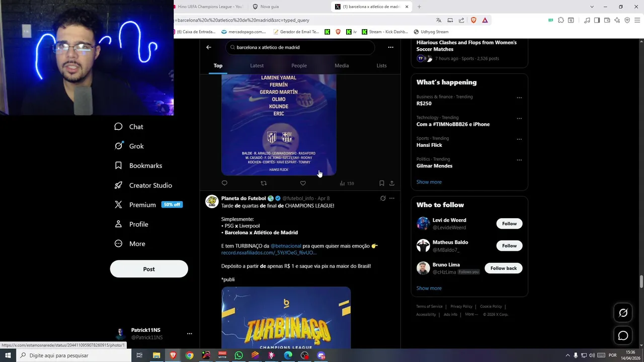Viewport: 644px width, 362px height.
Task: Open browser tab search chevron
Action: pos(592,7)
